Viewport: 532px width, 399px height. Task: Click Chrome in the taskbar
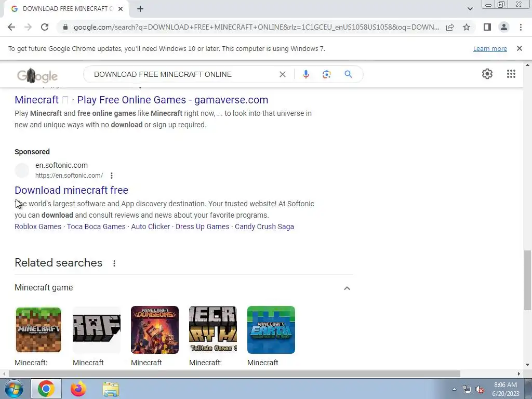pos(46,389)
